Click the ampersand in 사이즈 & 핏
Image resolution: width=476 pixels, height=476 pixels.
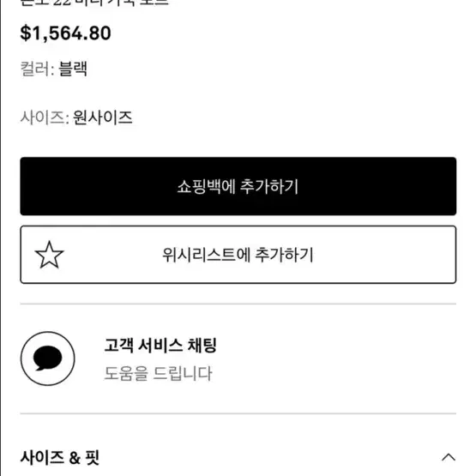tap(75, 458)
